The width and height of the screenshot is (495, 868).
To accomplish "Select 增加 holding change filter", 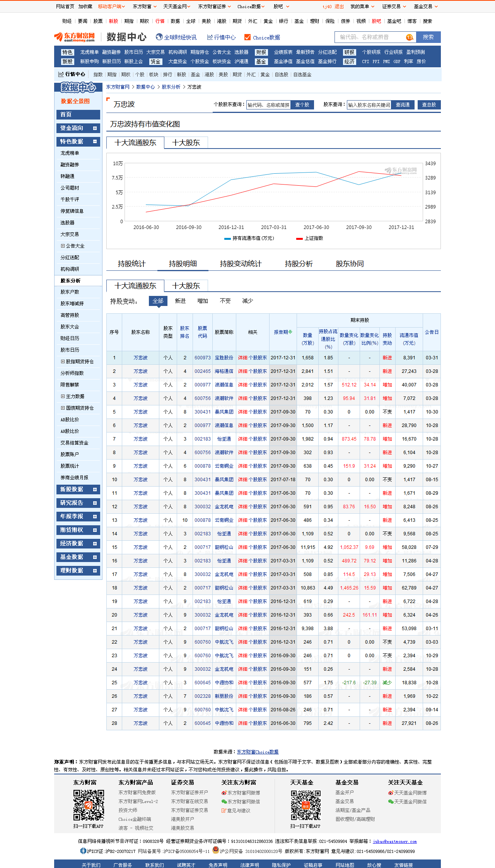I will tap(203, 301).
